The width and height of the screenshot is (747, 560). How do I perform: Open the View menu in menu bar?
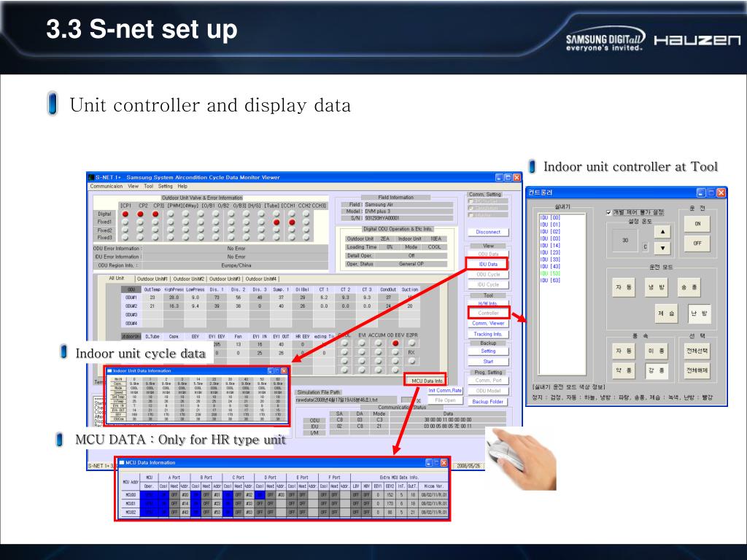coord(133,186)
